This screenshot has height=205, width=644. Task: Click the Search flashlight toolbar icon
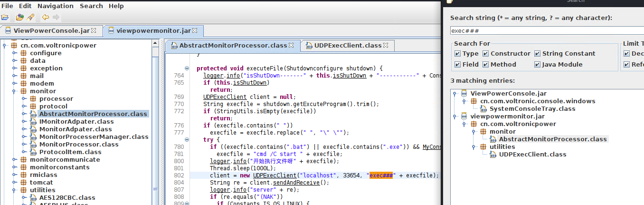30,18
